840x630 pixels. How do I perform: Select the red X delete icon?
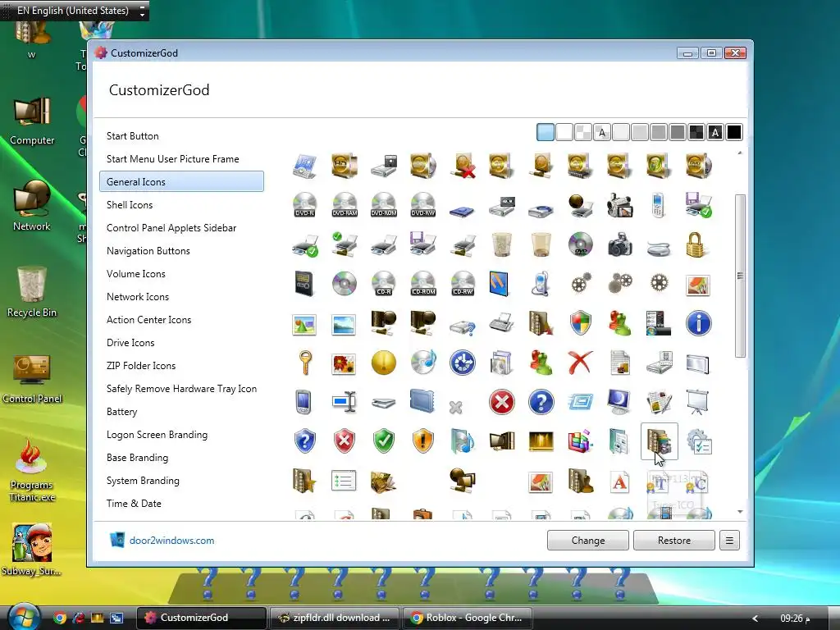click(x=580, y=363)
